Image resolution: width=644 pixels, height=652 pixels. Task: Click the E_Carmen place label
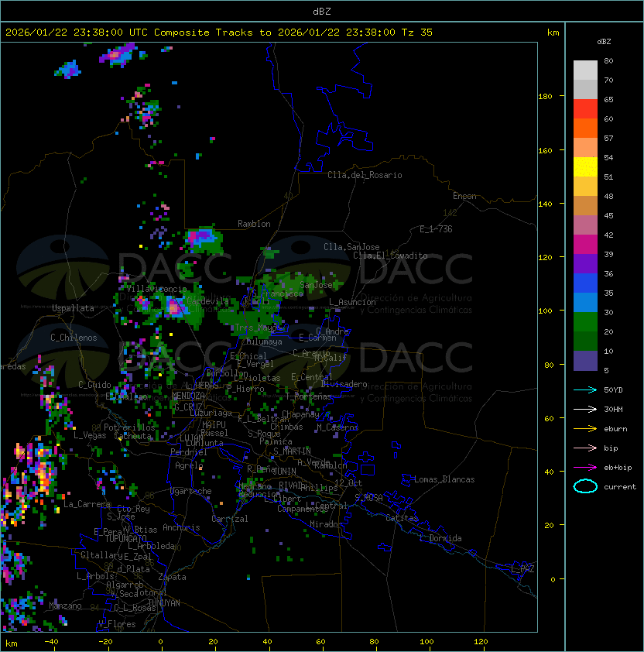[317, 338]
